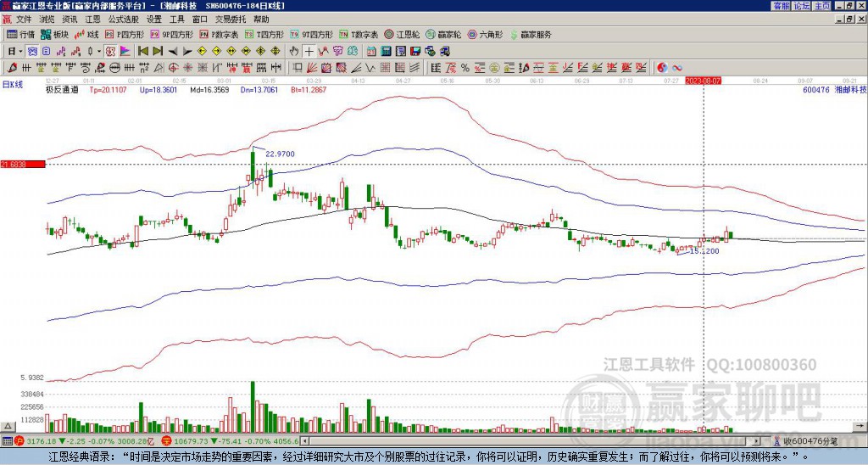Viewport: 868px width, 465px height.
Task: Click the right arrow button at the chart's lower corner
Action: click(861, 426)
